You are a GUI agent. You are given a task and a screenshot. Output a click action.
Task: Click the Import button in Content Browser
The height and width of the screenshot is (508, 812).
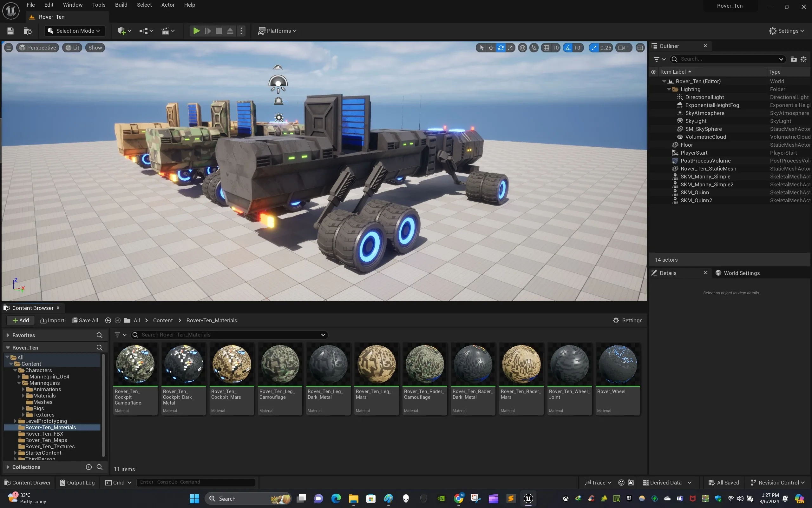[x=52, y=320]
